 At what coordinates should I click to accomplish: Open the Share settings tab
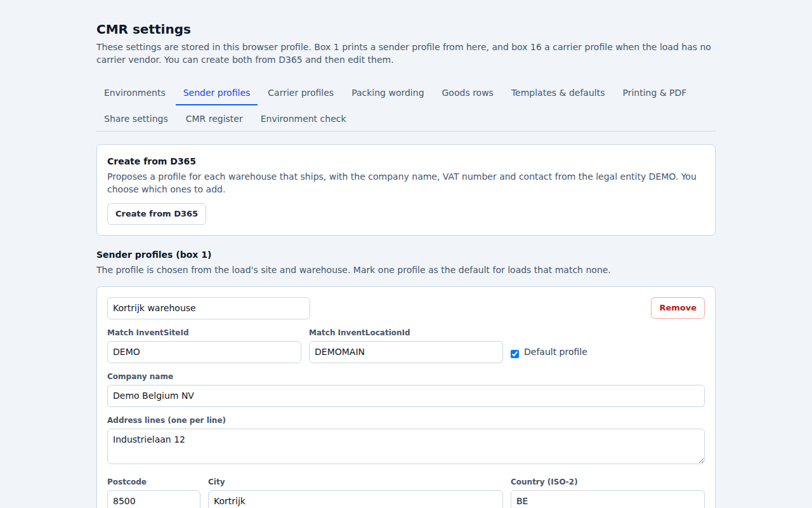tap(136, 119)
